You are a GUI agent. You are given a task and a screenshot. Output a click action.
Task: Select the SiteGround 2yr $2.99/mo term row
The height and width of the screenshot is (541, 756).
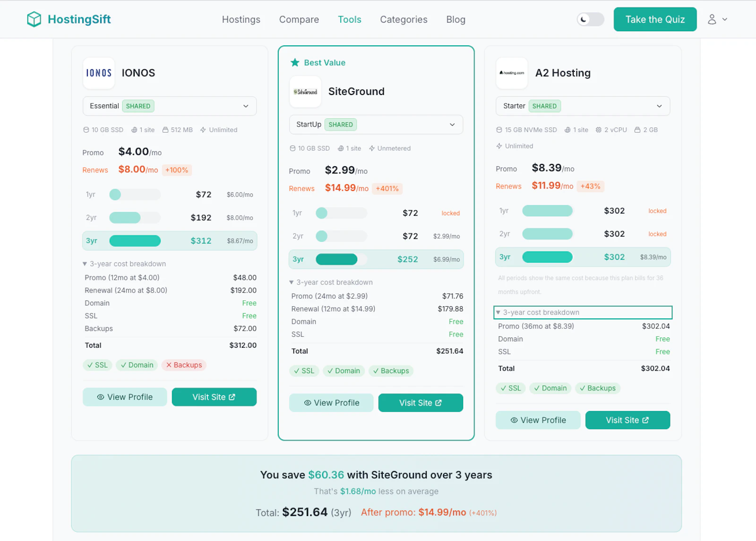pos(376,236)
